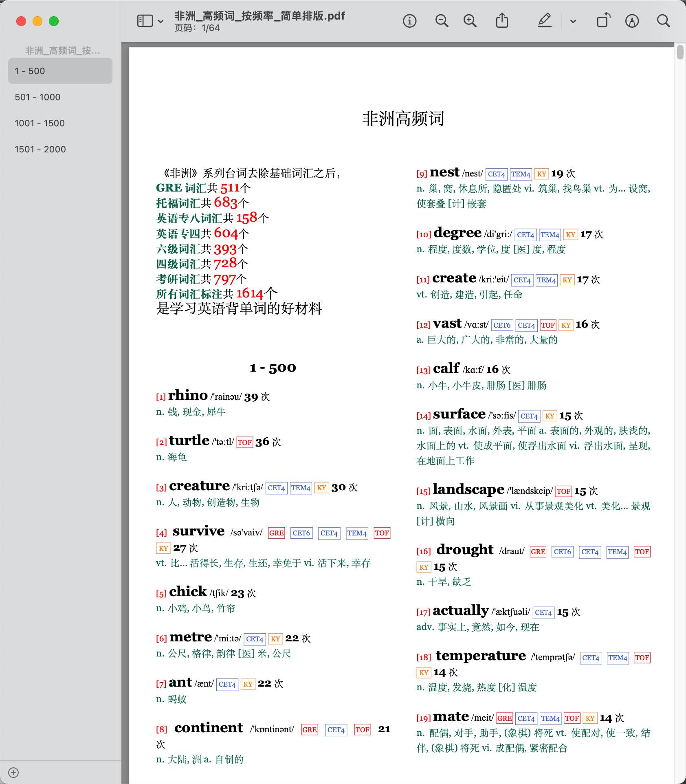Click the word 'creature' entry
Viewport: 686px width, 784px height.
point(199,486)
